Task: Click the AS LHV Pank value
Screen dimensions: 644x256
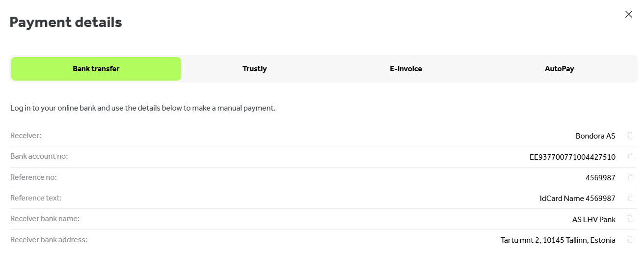Action: click(x=593, y=220)
